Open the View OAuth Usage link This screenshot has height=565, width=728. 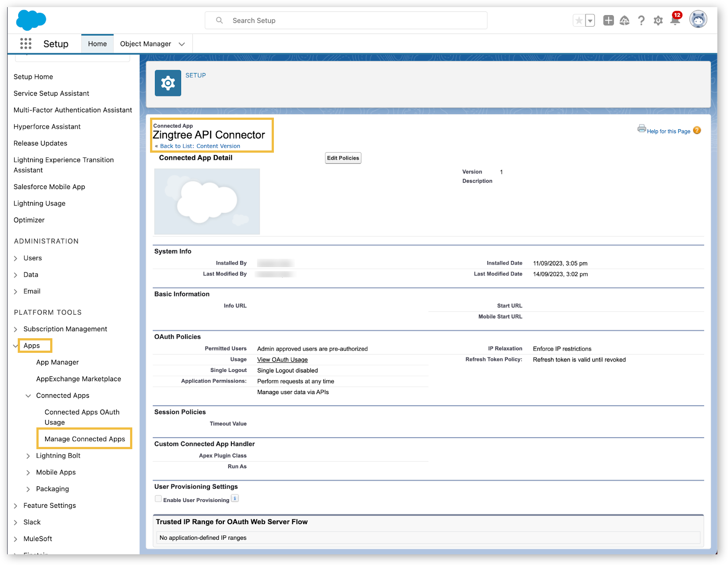(x=282, y=360)
